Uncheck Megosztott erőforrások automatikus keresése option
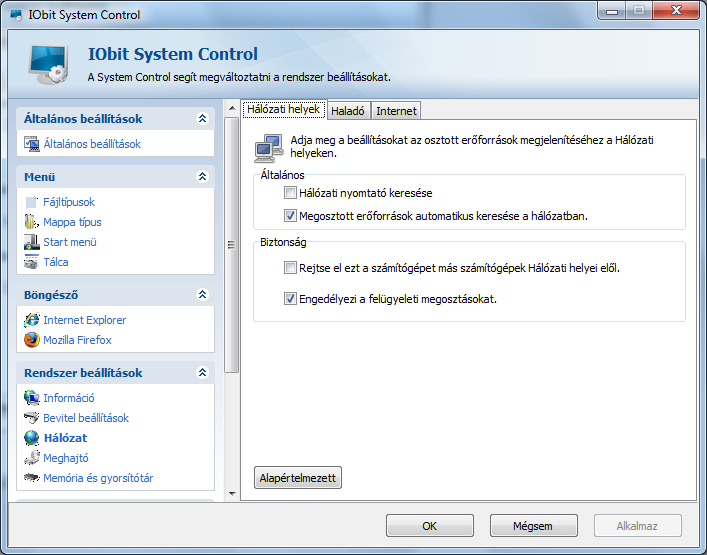 point(290,216)
